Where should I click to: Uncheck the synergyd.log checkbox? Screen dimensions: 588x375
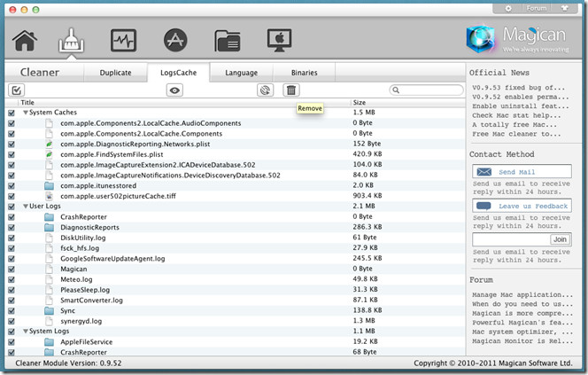coord(12,321)
